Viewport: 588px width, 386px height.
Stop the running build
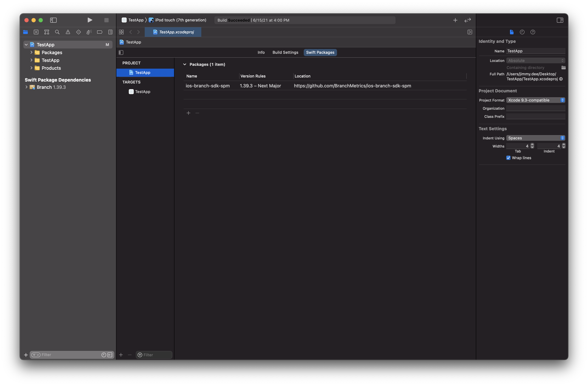106,20
